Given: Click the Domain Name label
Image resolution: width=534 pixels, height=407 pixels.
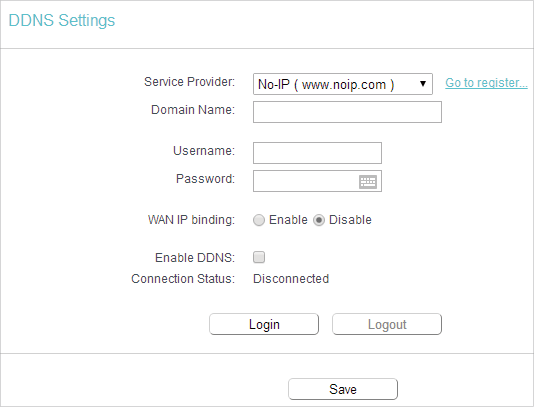Looking at the screenshot, I should [193, 110].
